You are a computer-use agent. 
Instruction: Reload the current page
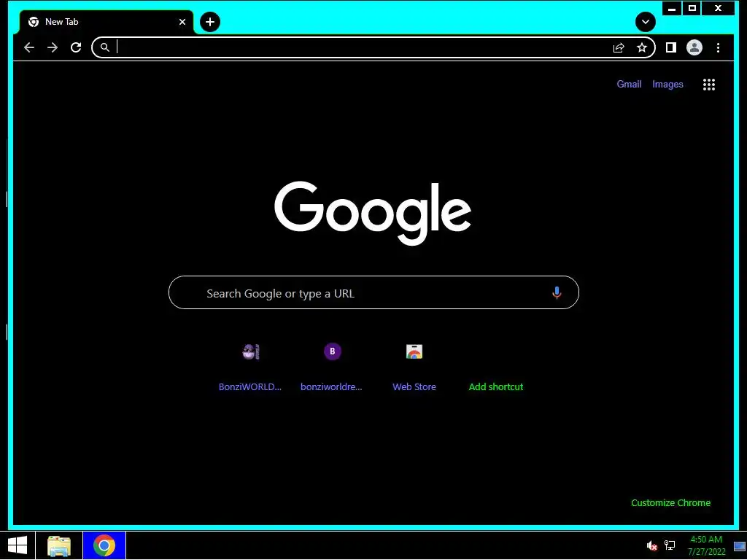click(76, 47)
